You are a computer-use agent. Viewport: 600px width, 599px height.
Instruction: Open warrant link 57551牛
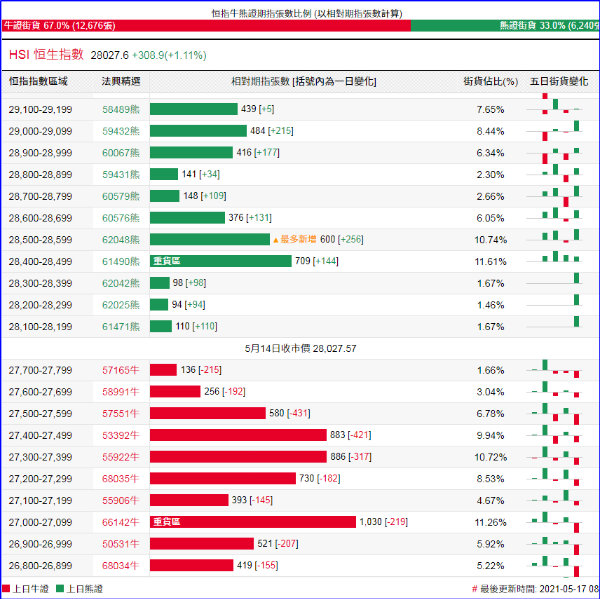121,413
